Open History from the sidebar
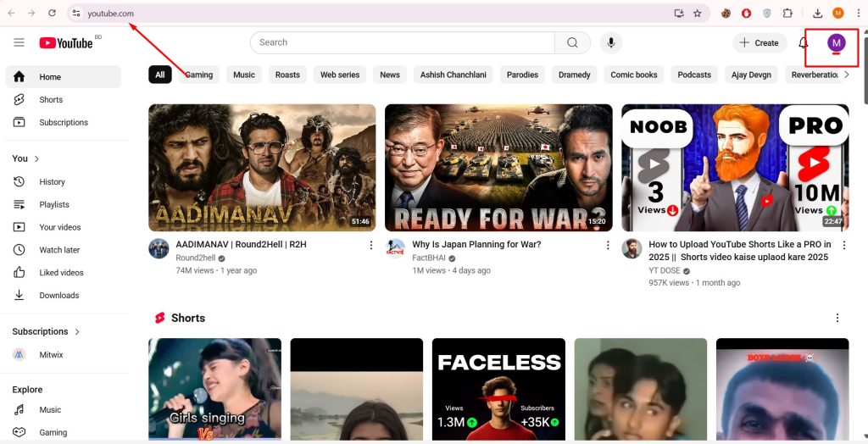Screen dimensions: 868x444 52,182
